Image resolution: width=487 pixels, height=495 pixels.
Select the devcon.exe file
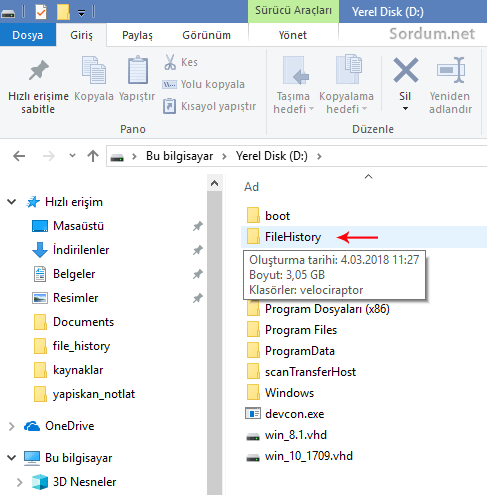coord(294,414)
